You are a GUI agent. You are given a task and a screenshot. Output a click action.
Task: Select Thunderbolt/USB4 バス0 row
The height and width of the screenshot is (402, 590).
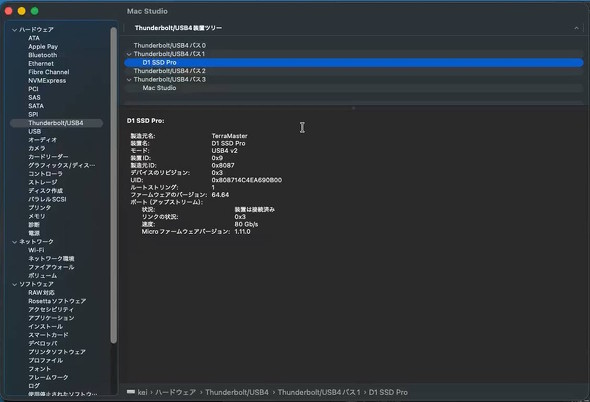point(353,46)
